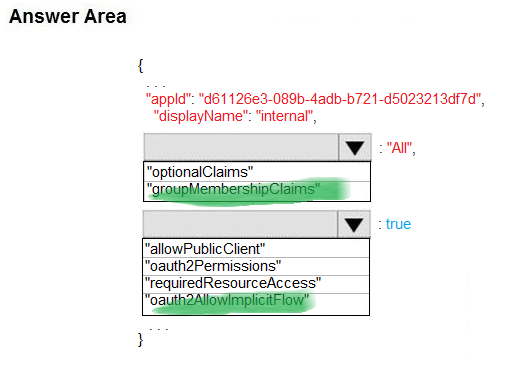This screenshot has width=518, height=381.
Task: Select the "allowPublicClient" option
Action: click(256, 249)
